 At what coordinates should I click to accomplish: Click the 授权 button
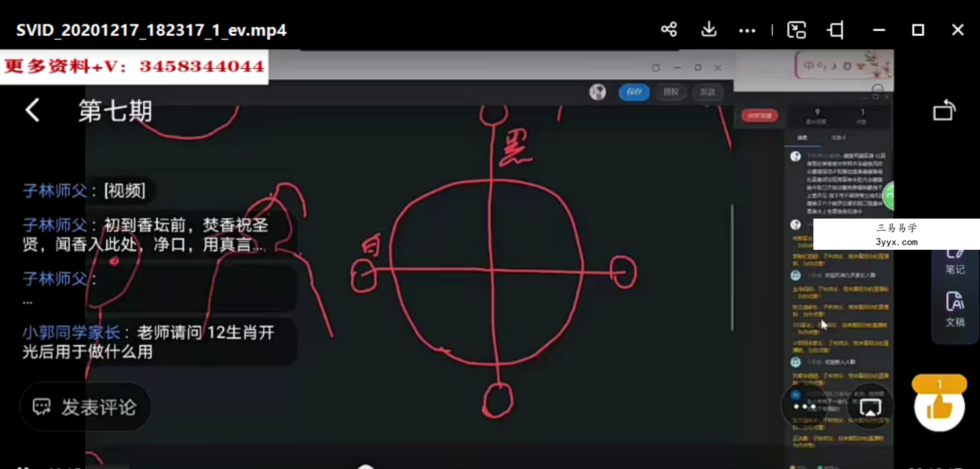(x=671, y=92)
